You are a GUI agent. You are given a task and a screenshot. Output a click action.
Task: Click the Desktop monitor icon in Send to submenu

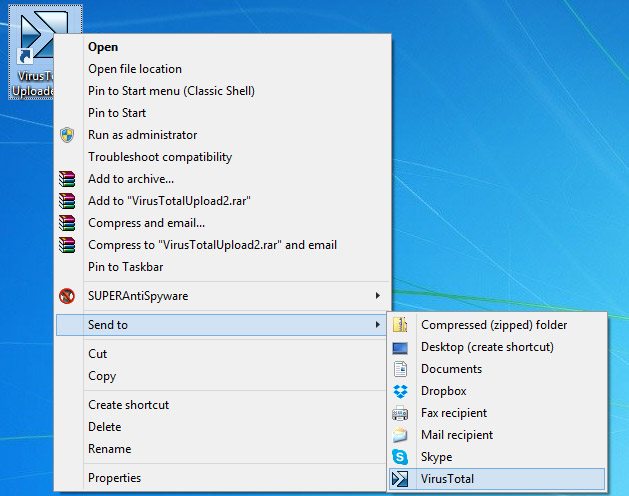pyautogui.click(x=400, y=348)
